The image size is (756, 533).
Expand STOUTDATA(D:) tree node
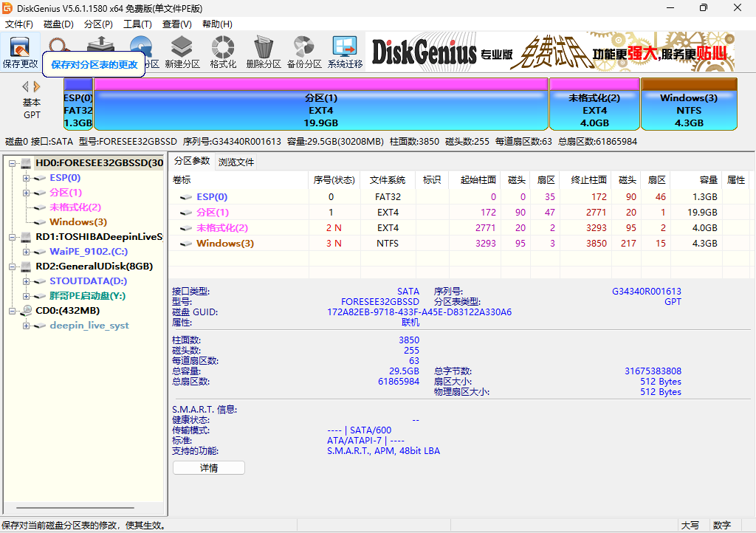point(26,281)
